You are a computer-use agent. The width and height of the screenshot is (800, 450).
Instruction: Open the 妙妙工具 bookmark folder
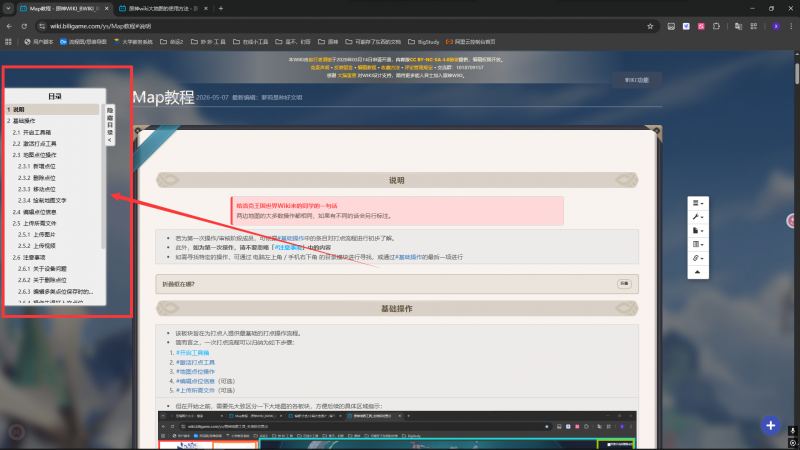(x=208, y=42)
